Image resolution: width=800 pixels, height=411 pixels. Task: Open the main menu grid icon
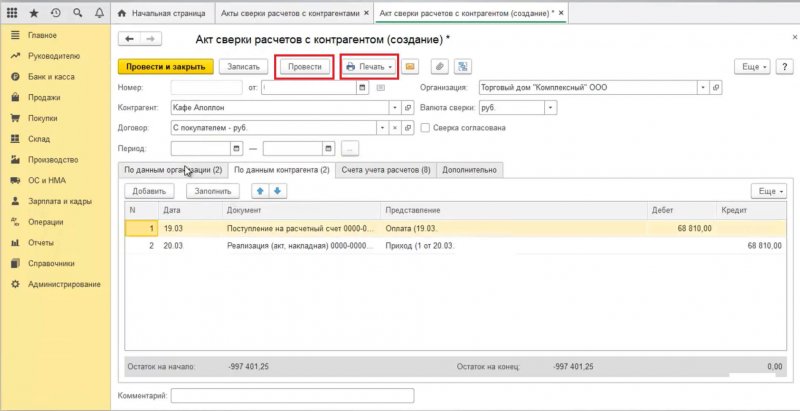[13, 14]
